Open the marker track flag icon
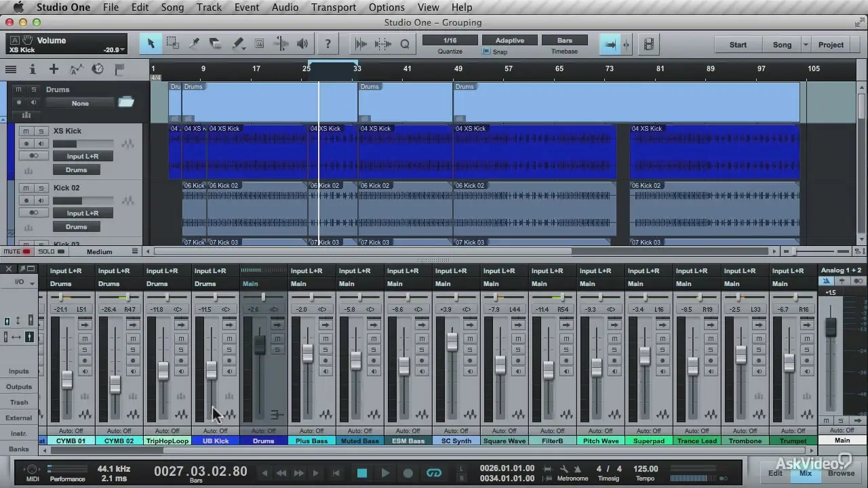 (120, 69)
